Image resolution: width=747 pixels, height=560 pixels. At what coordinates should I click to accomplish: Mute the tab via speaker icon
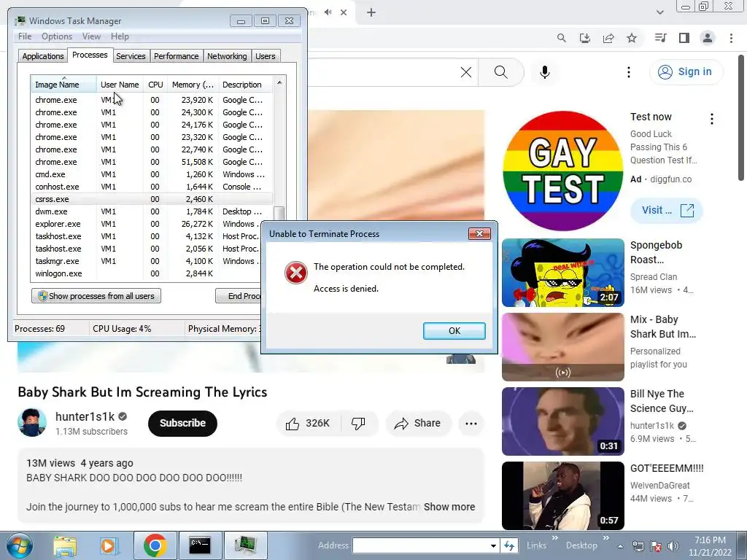[328, 12]
